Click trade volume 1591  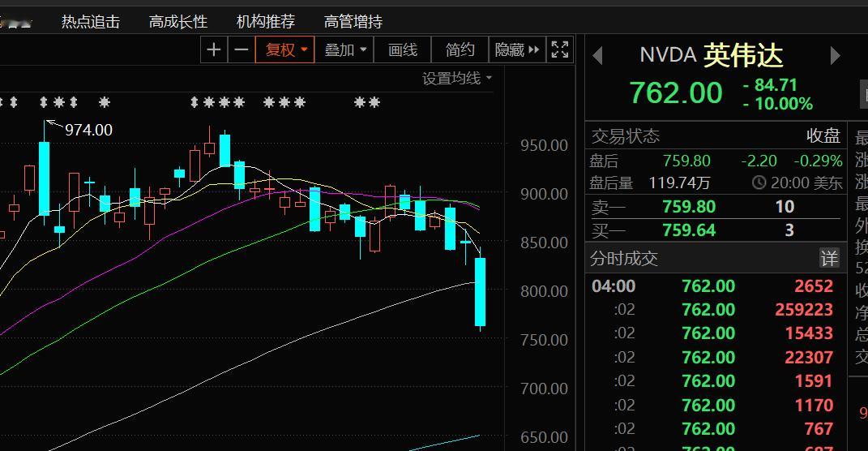pyautogui.click(x=814, y=381)
